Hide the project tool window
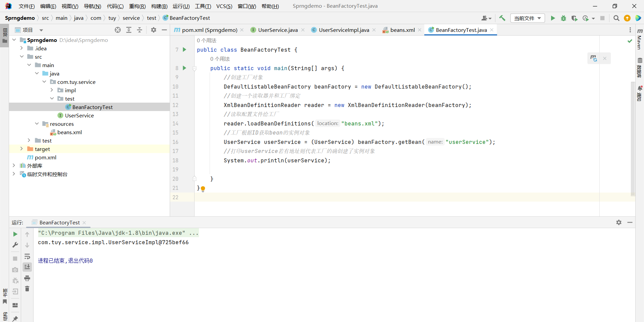 [x=164, y=30]
